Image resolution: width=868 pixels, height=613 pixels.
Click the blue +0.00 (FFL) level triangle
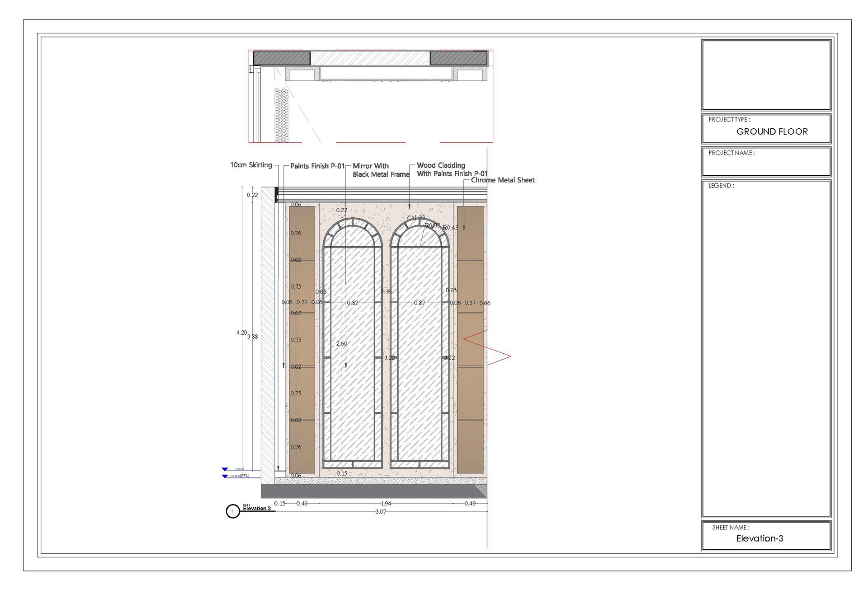coord(225,476)
